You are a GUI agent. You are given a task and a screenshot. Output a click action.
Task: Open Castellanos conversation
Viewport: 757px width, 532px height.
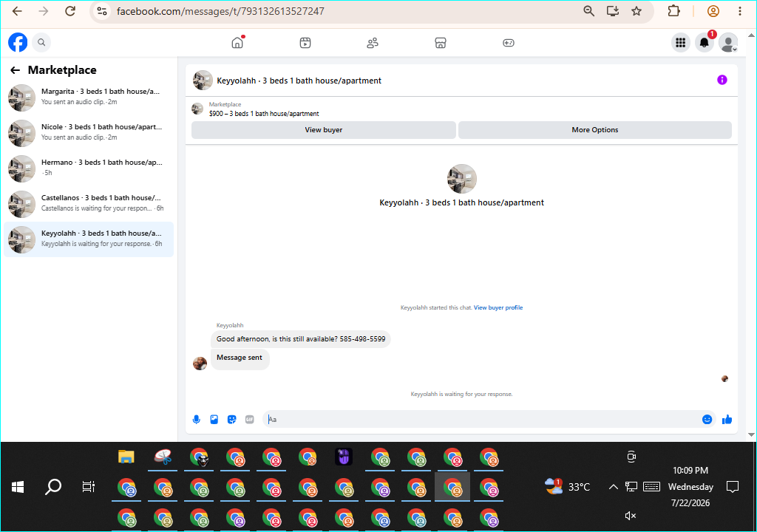click(89, 204)
